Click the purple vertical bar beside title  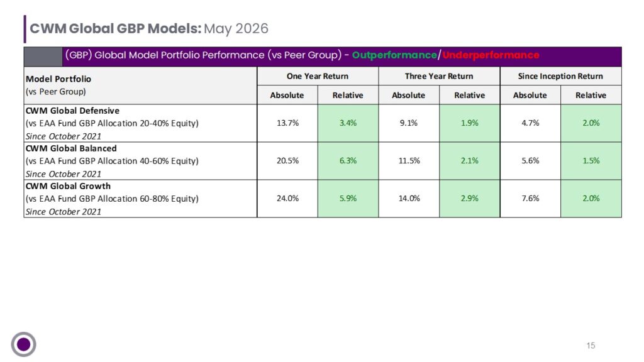(x=25, y=29)
